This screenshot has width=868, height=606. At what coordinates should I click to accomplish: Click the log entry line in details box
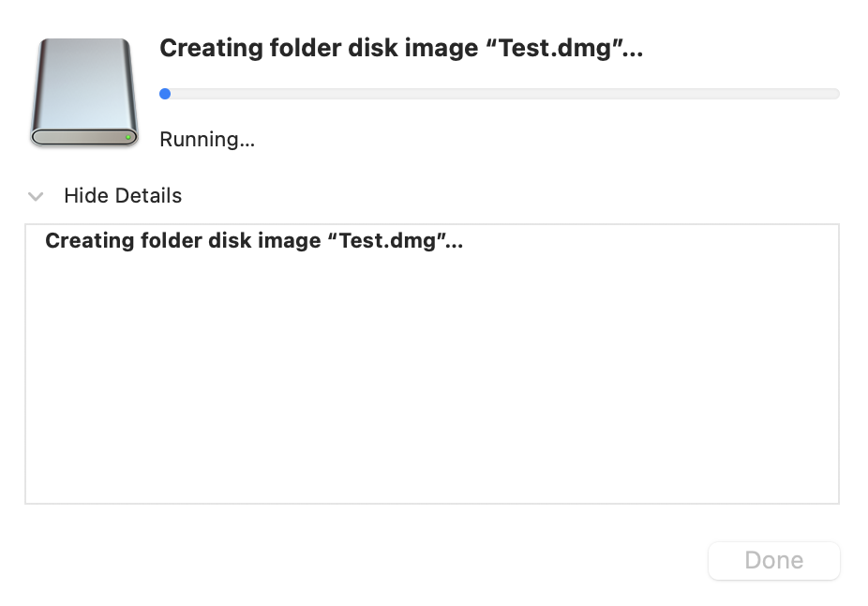click(x=254, y=241)
